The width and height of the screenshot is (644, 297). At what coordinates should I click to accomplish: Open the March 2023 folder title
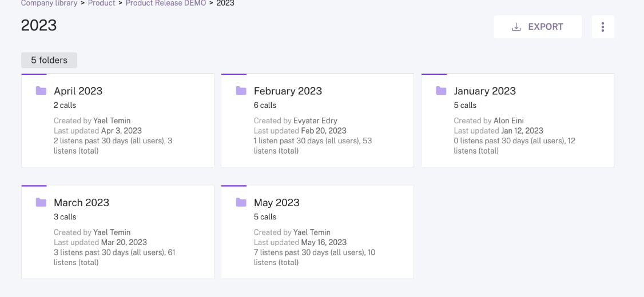tap(81, 203)
